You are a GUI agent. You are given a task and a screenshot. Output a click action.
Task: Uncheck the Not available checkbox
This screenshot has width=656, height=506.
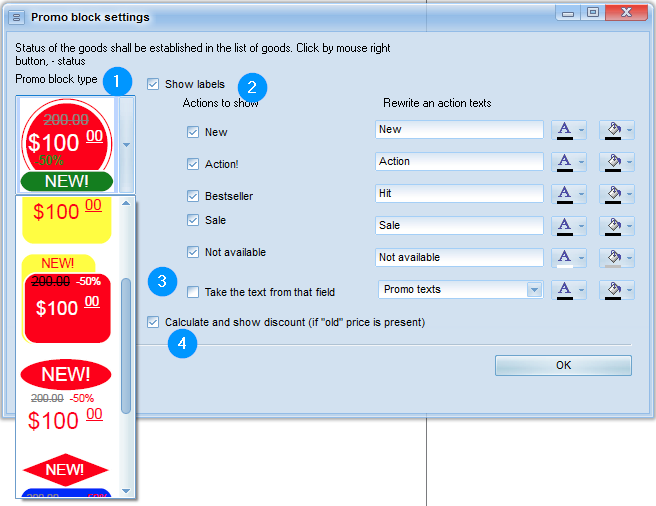click(x=193, y=252)
